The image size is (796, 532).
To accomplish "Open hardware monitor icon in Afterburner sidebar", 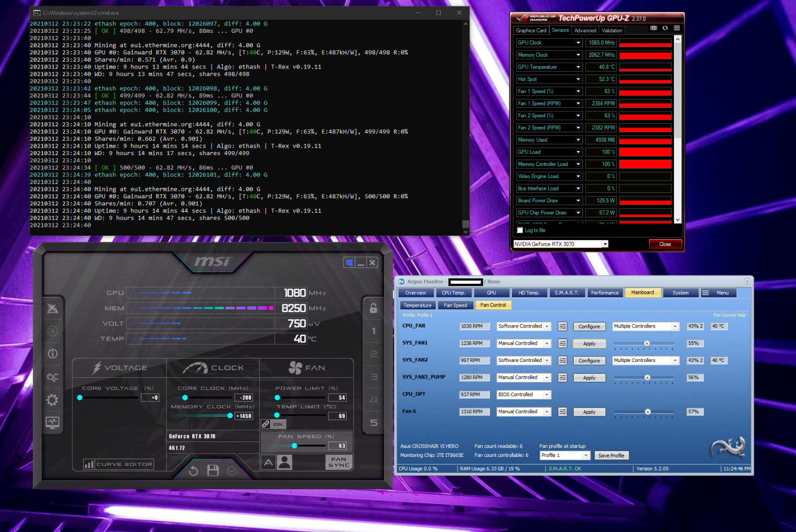I will point(52,423).
